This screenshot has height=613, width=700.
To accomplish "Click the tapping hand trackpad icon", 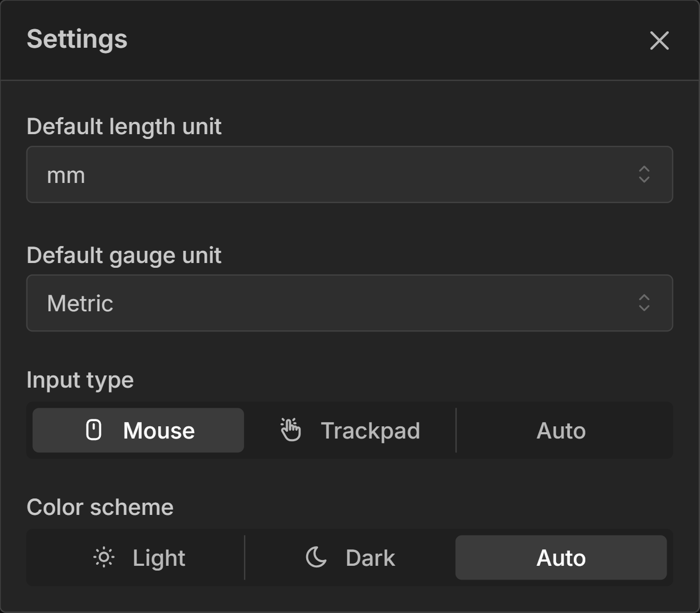I will click(x=291, y=430).
